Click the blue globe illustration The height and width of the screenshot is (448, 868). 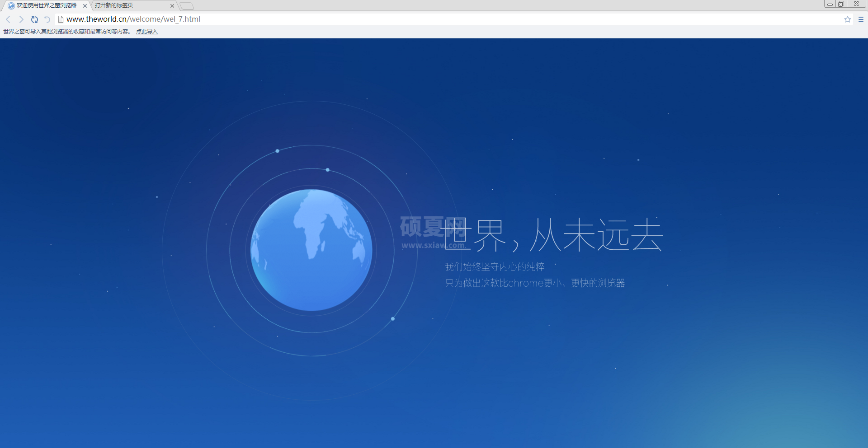(311, 250)
